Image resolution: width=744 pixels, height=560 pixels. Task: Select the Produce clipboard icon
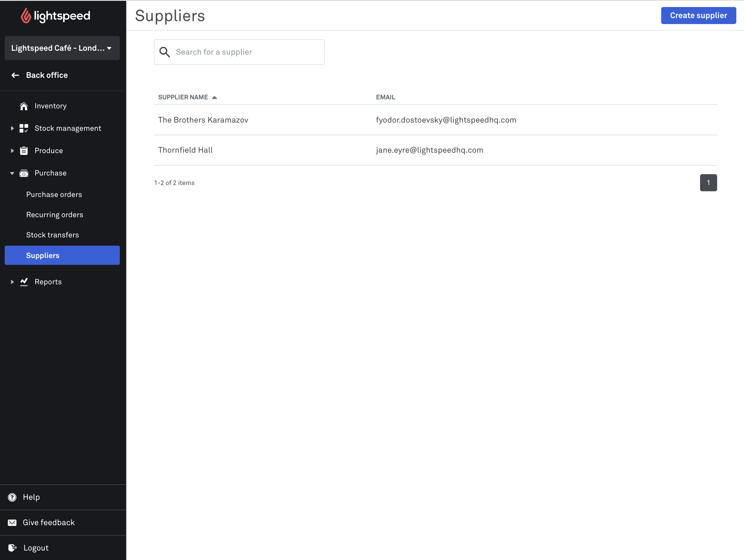pyautogui.click(x=24, y=150)
